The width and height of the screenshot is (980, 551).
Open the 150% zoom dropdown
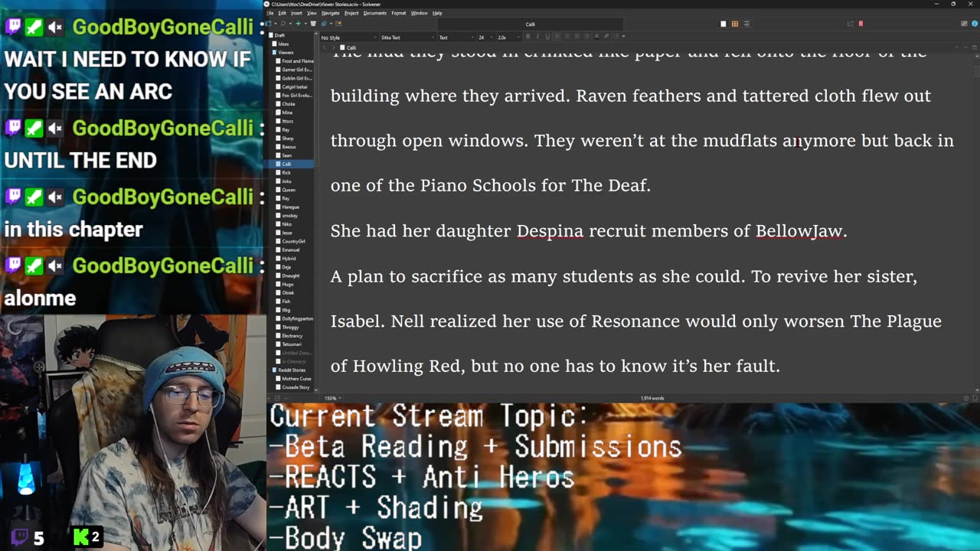click(x=332, y=398)
